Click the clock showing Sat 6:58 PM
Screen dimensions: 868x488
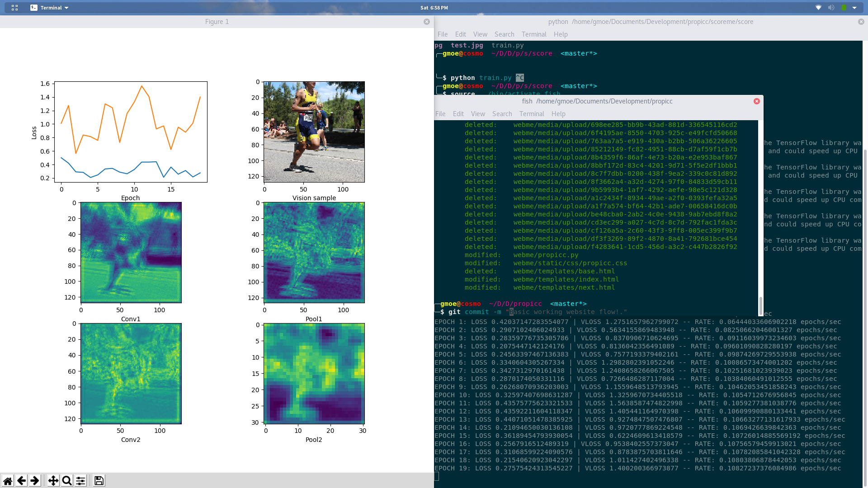tap(434, 8)
